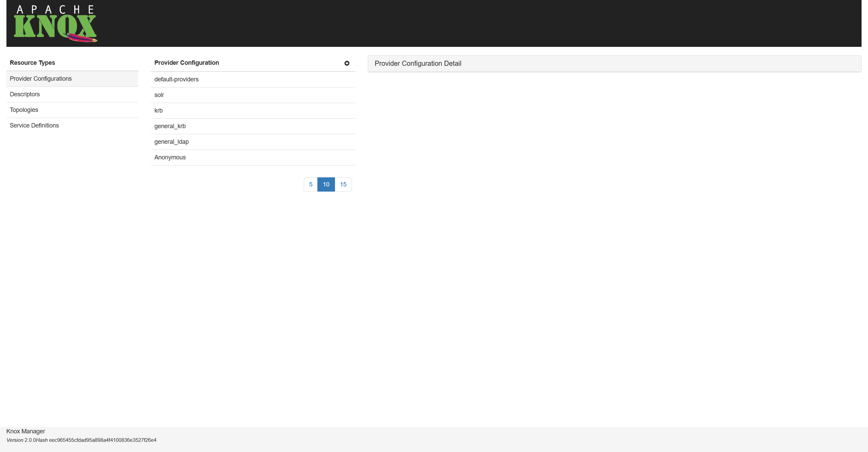This screenshot has width=868, height=452.
Task: Click the Resource Types heading
Action: pos(32,63)
